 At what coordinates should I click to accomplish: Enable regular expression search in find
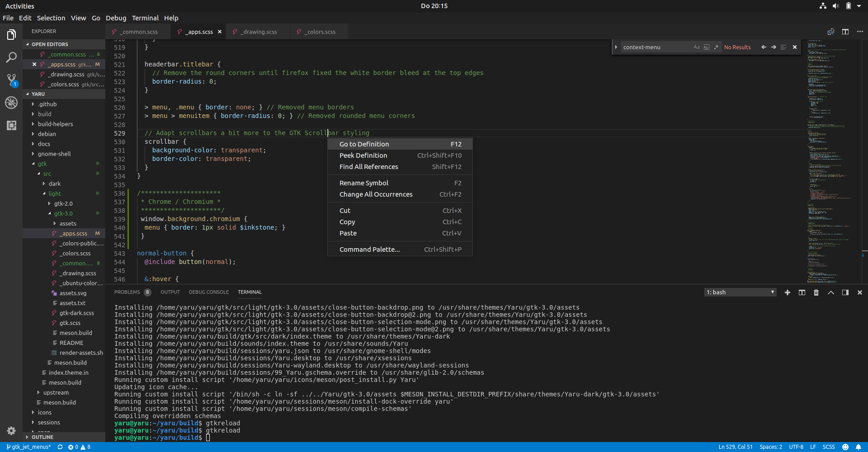[x=716, y=47]
